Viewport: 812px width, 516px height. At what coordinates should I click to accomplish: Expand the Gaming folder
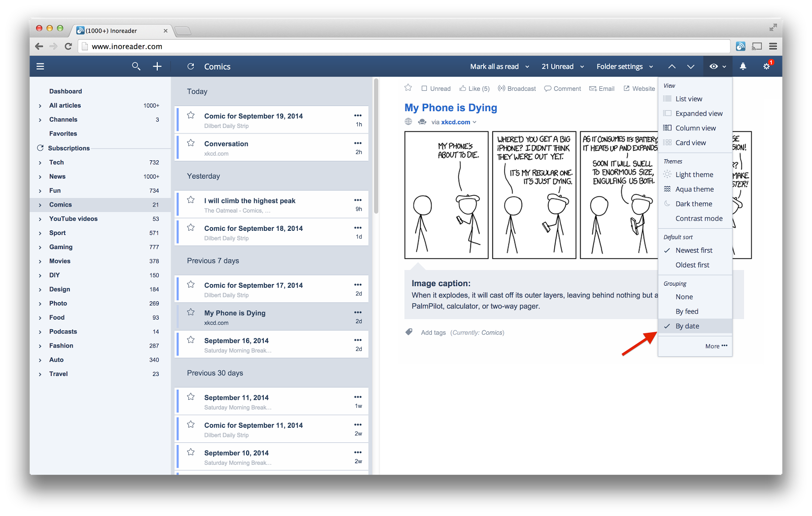pos(40,248)
